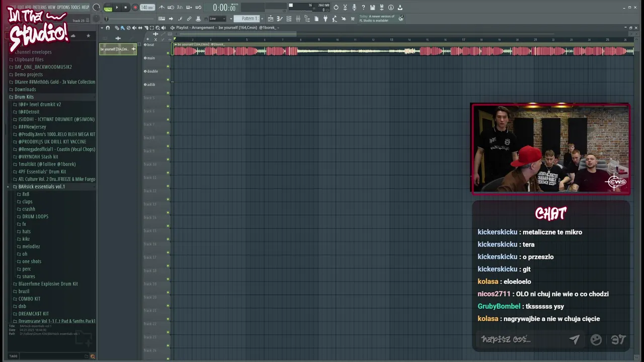Open the HELP menu
This screenshot has width=644, height=362.
(x=86, y=7)
